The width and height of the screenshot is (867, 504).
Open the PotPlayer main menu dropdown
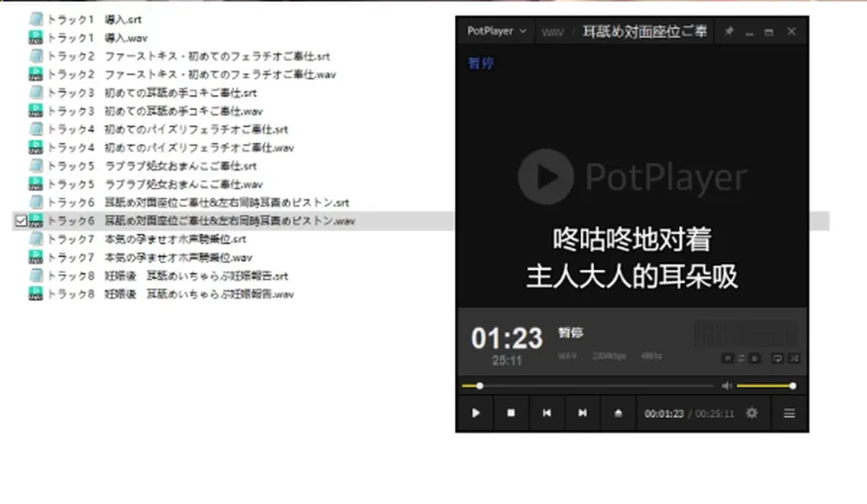[496, 31]
